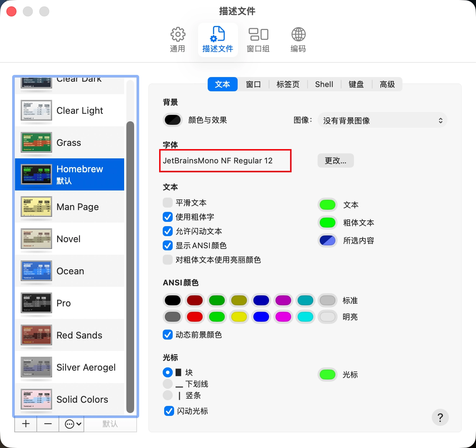Select the Ocean profile thumbnail
476x448 pixels.
point(36,271)
